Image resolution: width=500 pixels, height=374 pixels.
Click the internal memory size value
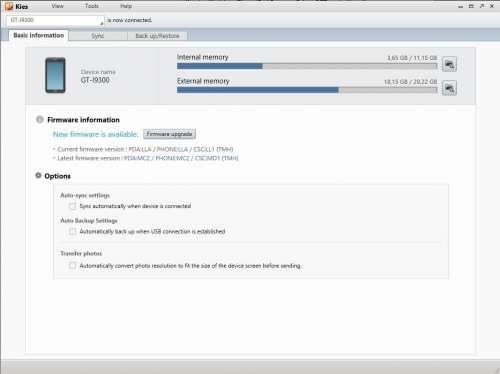[x=412, y=58]
